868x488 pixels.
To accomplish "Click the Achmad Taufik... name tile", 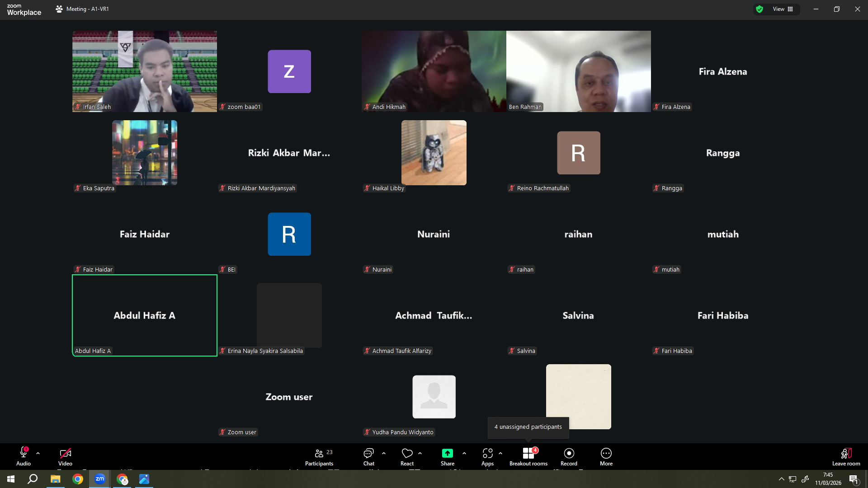I will (x=434, y=315).
